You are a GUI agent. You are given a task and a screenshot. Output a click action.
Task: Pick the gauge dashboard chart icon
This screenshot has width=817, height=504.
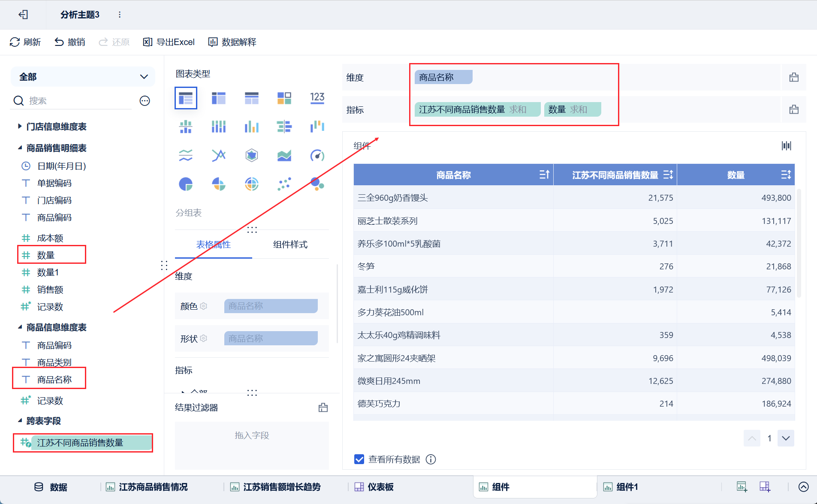tap(317, 155)
